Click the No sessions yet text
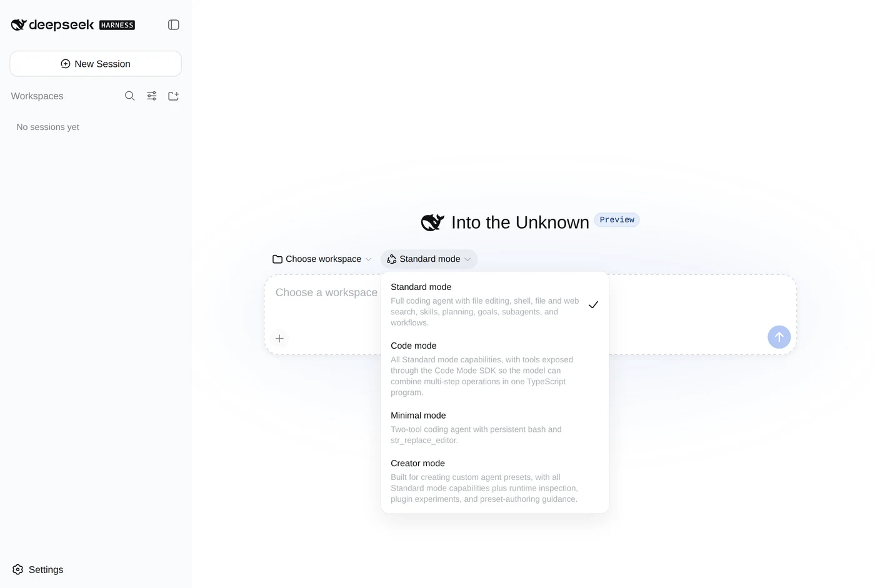 click(47, 127)
